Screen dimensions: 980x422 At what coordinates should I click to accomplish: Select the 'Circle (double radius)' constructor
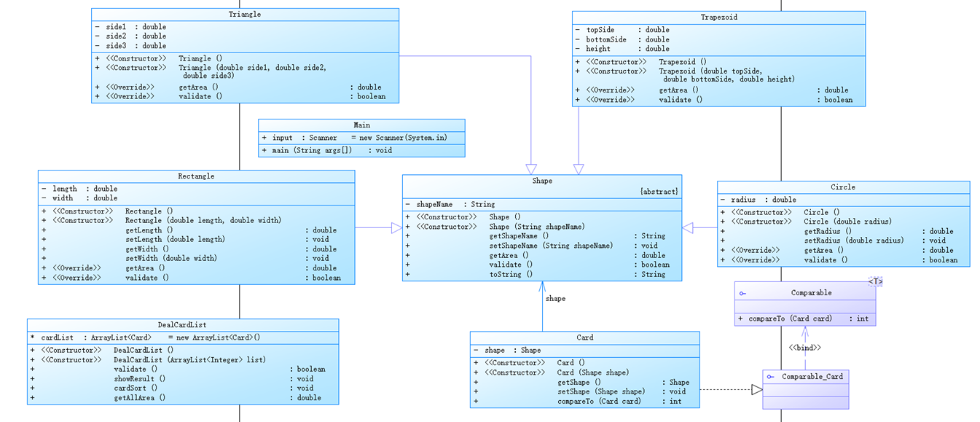point(807,222)
